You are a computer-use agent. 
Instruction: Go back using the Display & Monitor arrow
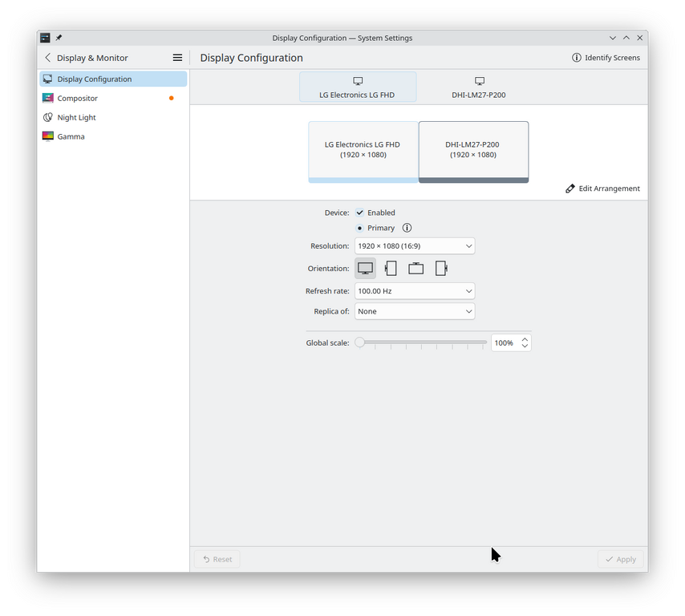click(x=48, y=58)
